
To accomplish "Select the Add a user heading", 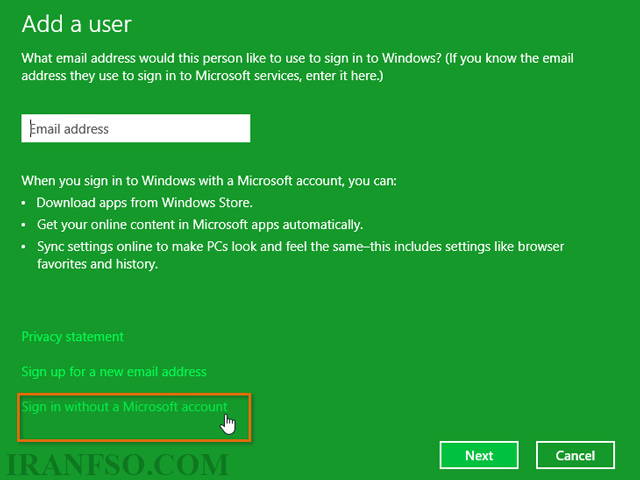I will coord(77,24).
